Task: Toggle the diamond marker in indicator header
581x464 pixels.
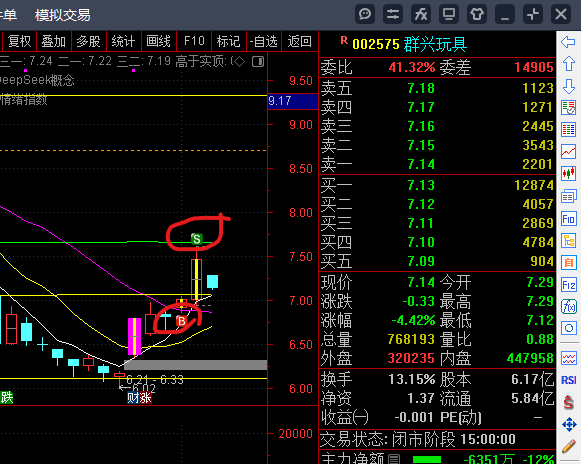Action: pos(239,62)
